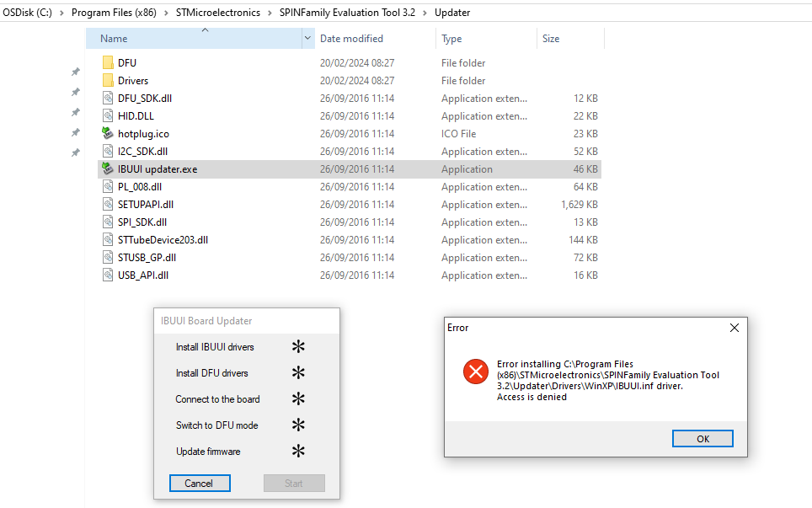This screenshot has width=812, height=508.
Task: Open the Name column filter dropdown arrow
Action: [x=307, y=38]
